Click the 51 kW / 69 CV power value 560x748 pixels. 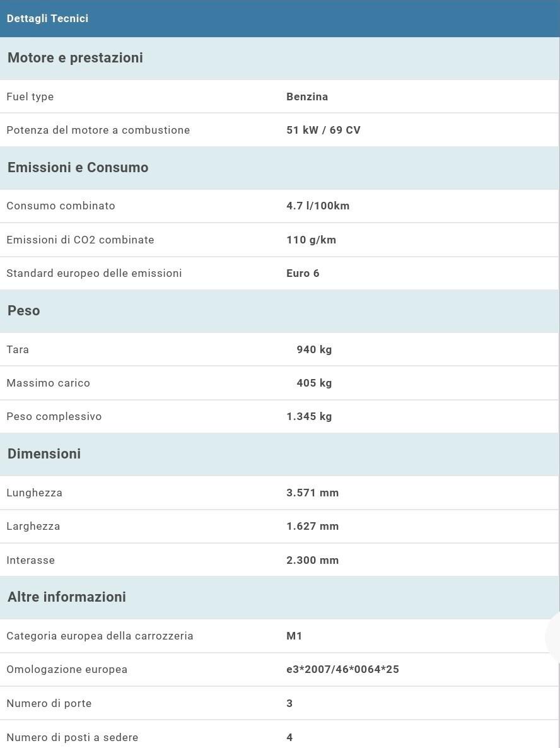click(324, 131)
